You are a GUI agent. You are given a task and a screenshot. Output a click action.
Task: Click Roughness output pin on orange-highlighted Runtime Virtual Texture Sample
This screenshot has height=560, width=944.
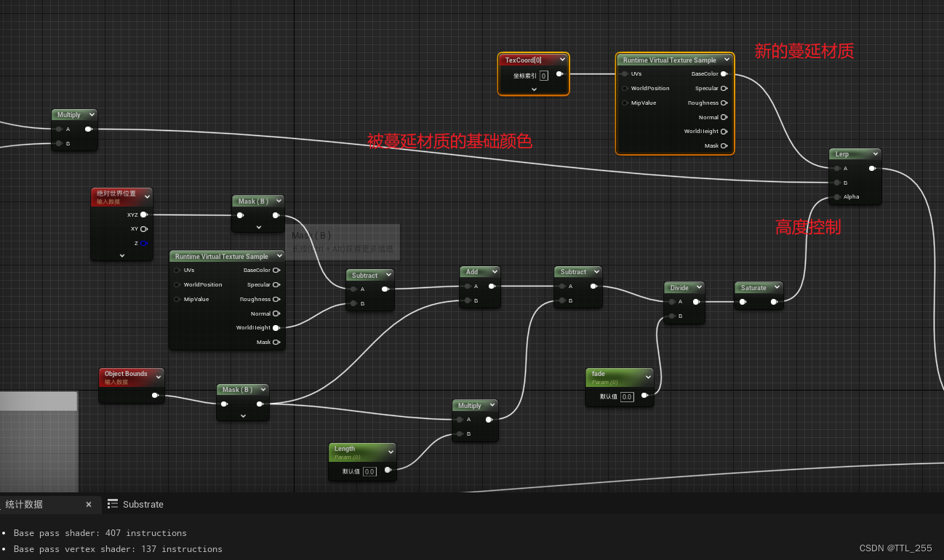724,103
